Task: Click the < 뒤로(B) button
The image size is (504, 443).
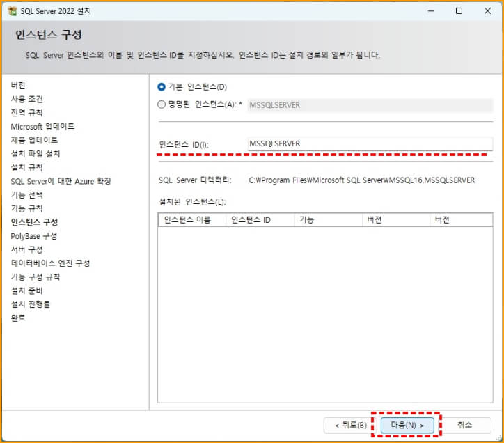Action: 351,425
